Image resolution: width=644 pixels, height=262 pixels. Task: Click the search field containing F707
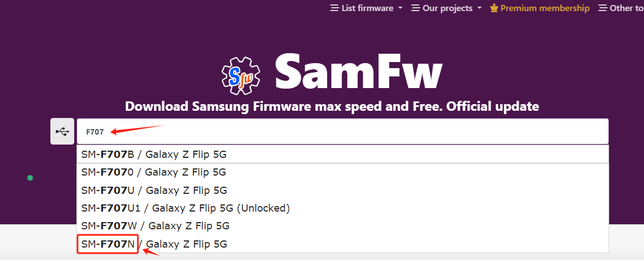[x=343, y=131]
